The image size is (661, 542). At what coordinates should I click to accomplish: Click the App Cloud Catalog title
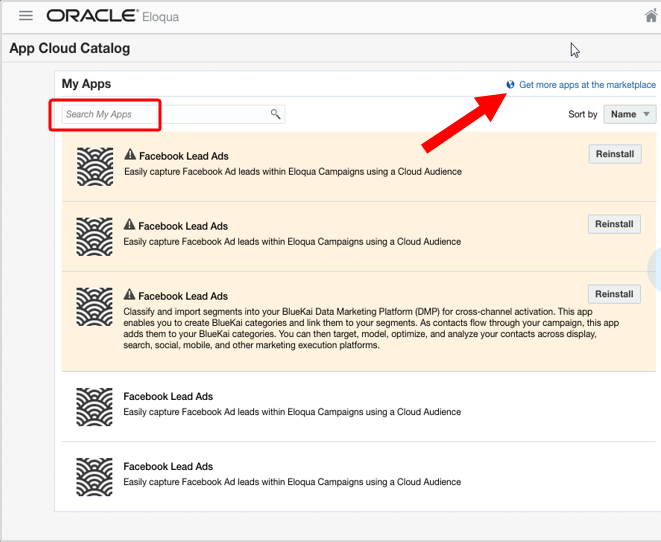[x=70, y=48]
